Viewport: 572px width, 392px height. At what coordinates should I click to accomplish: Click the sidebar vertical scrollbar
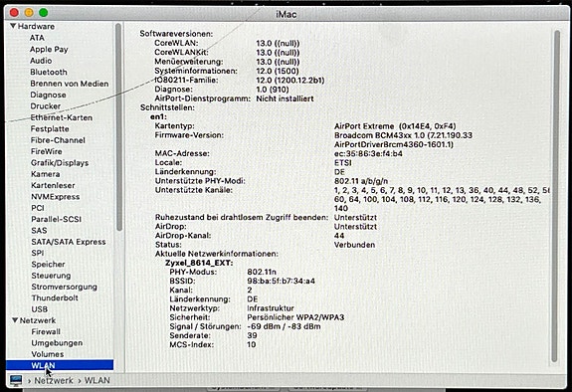(118, 127)
